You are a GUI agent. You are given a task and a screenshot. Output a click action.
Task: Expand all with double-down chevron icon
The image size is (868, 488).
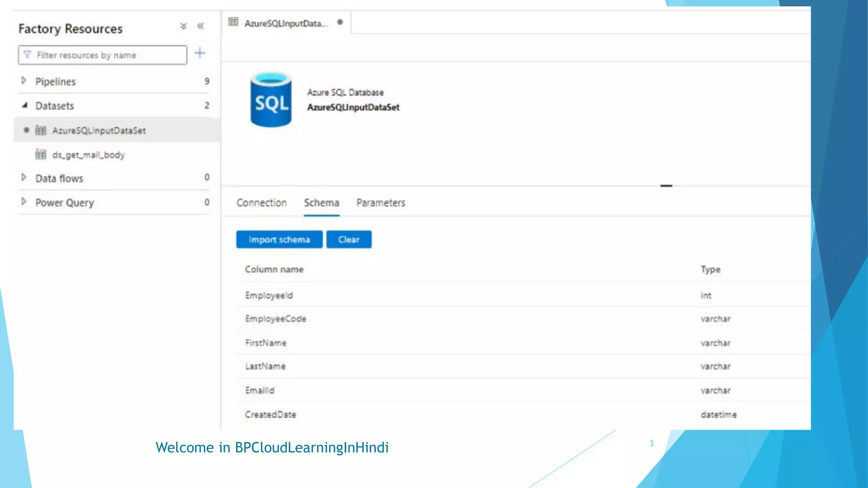click(184, 26)
